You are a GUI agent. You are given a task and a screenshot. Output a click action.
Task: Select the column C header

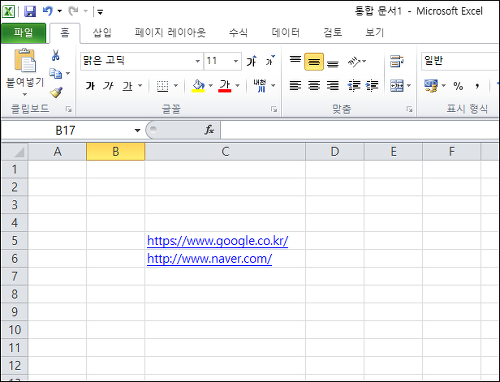225,152
